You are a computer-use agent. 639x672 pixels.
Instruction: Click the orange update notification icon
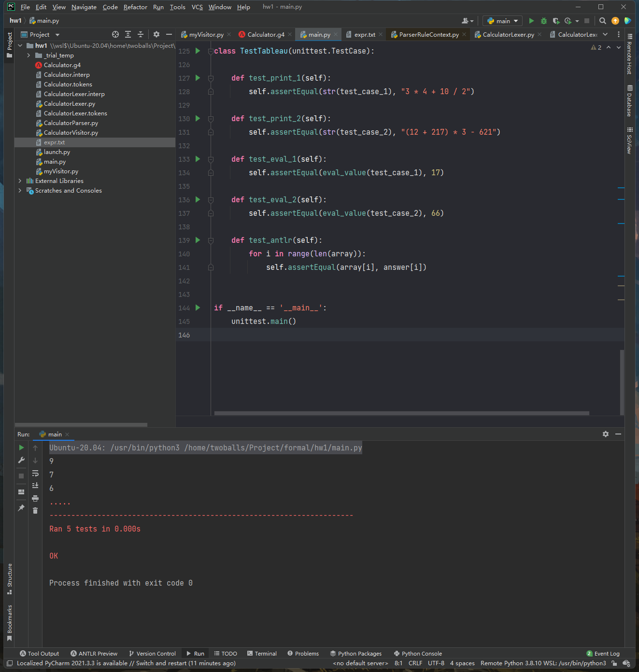tap(615, 21)
